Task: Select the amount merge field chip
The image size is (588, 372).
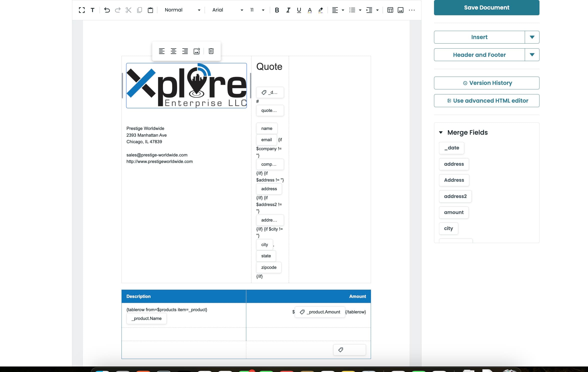Action: (453, 212)
